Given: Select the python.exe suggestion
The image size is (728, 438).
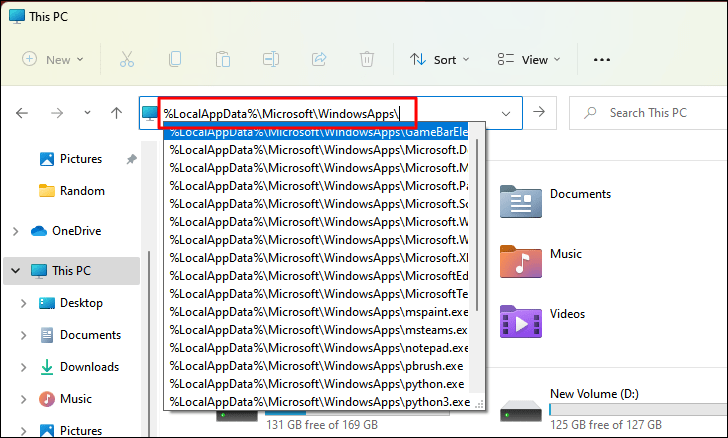Looking at the screenshot, I should coord(316,384).
